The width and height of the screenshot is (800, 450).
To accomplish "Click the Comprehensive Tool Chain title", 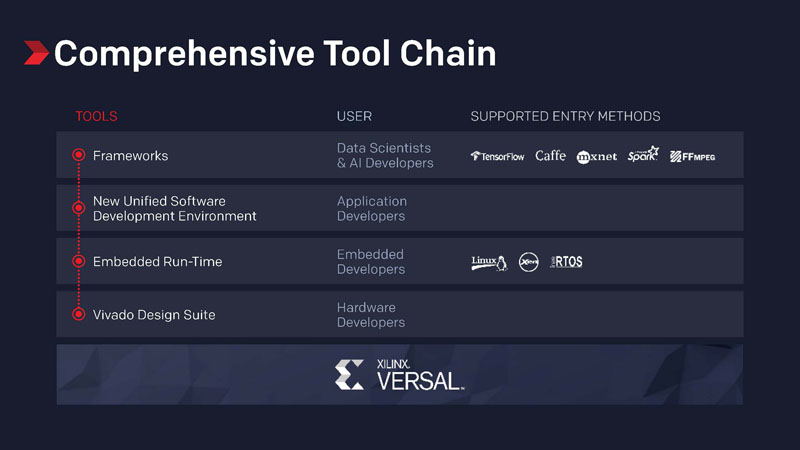I will coord(275,53).
